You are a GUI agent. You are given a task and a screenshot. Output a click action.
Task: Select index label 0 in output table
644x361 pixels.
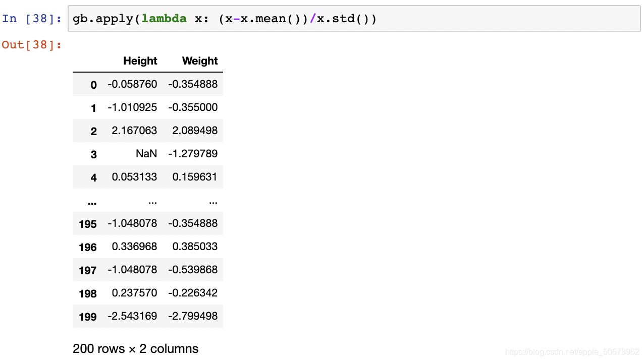coord(93,85)
